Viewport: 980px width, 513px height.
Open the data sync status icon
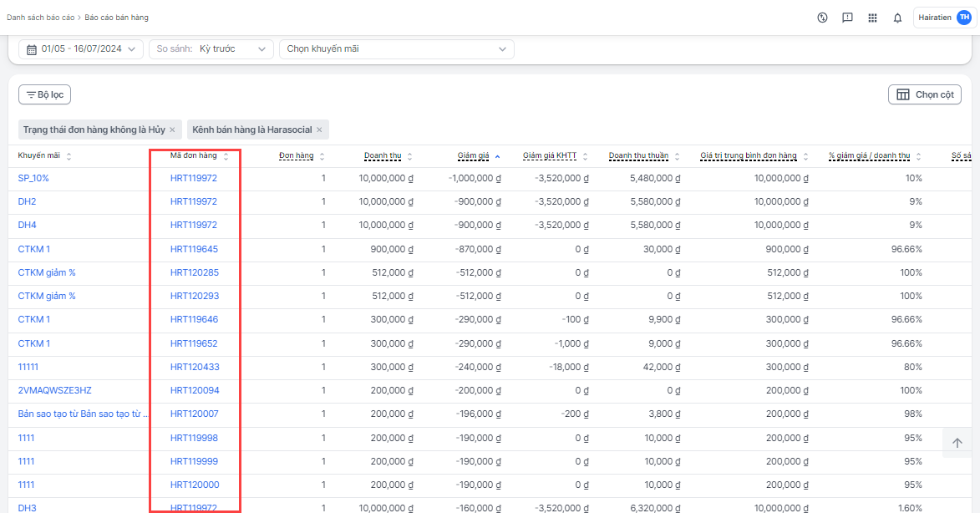point(822,18)
